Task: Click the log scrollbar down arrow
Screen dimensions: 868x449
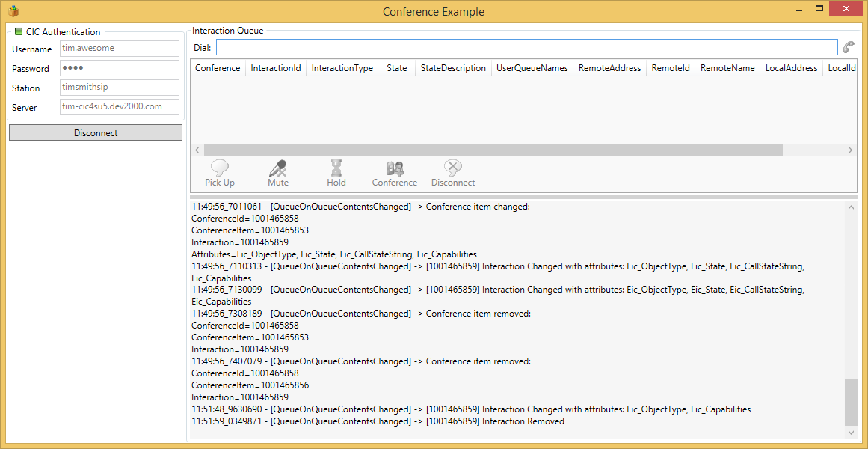Action: 851,432
